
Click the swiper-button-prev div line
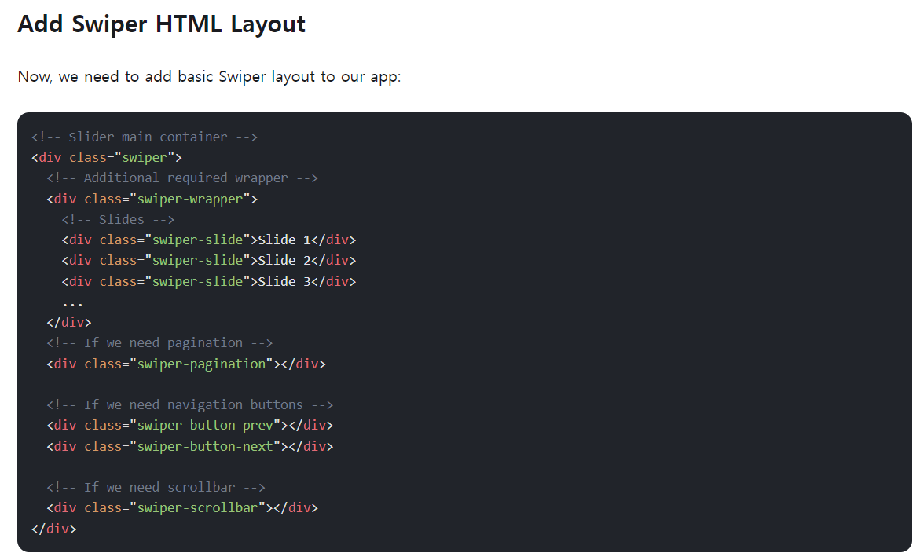tap(190, 426)
